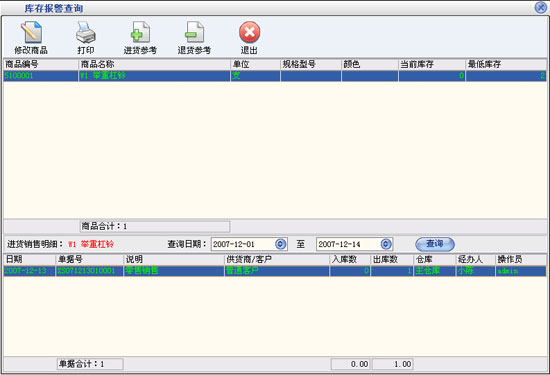
Task: Click the red 退出 exit icon
Action: coord(249,32)
